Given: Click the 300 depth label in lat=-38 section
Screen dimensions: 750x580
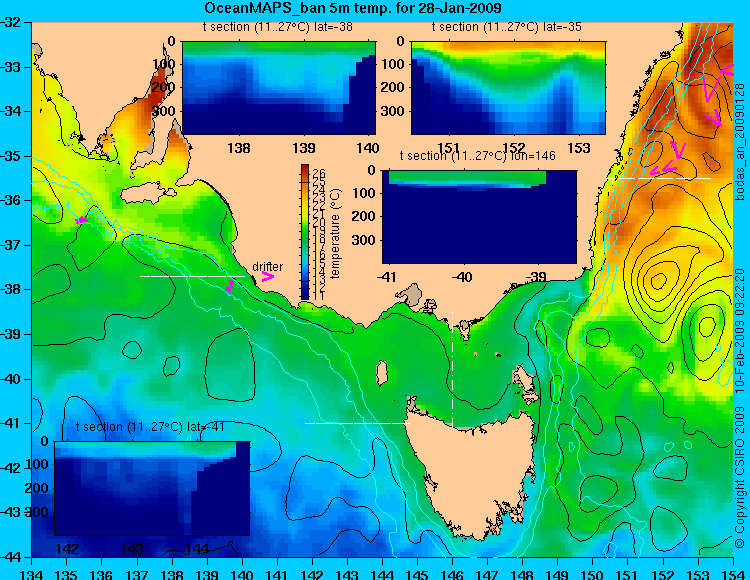Looking at the screenshot, I should tap(165, 111).
